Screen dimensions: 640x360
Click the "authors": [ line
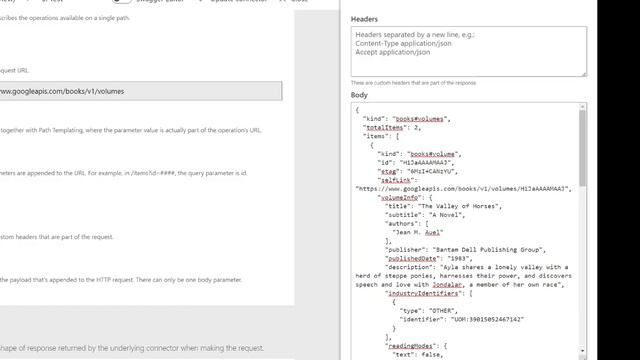point(407,224)
